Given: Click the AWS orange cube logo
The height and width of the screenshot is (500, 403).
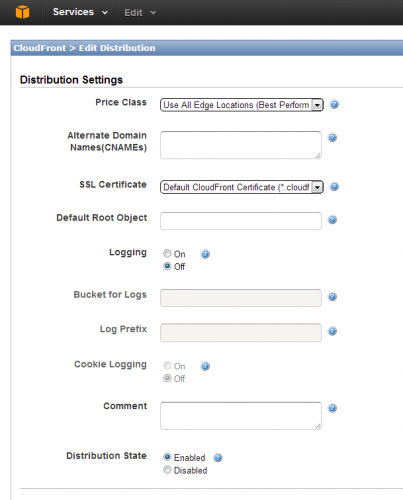Looking at the screenshot, I should coord(22,12).
